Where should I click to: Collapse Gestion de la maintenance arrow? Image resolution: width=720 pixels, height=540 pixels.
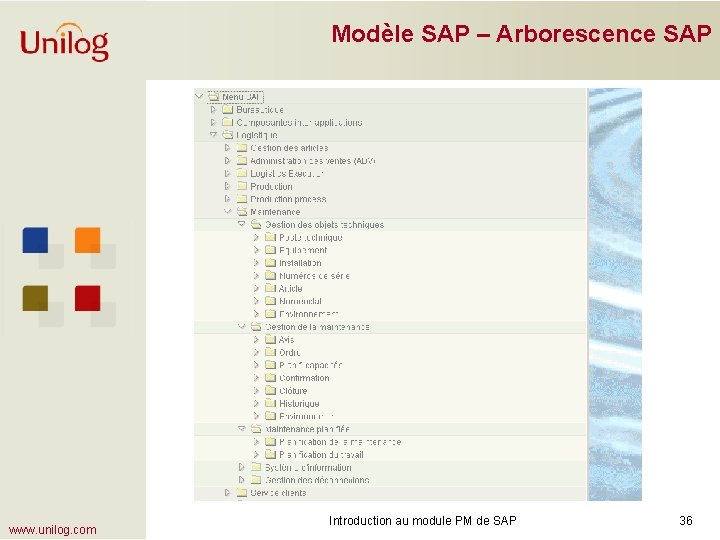coord(242,326)
